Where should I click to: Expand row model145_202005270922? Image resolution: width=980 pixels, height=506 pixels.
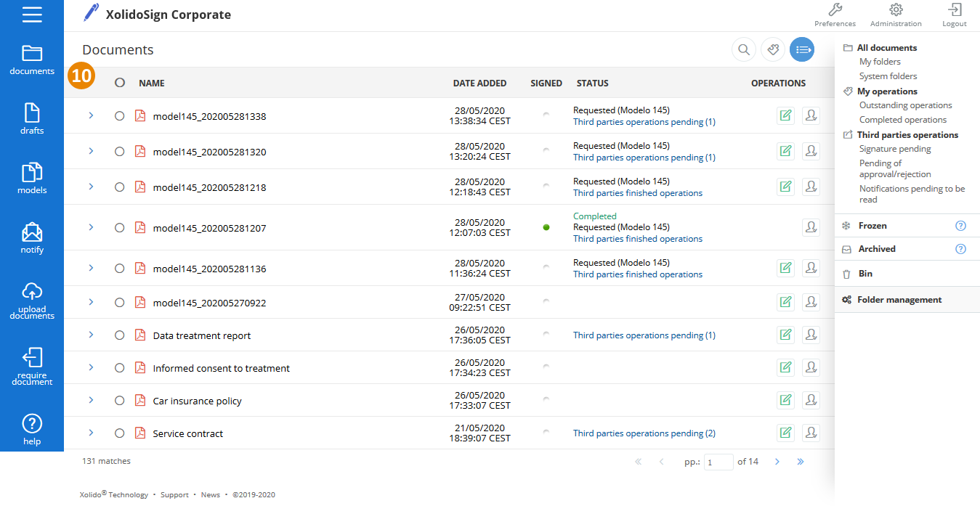point(91,302)
